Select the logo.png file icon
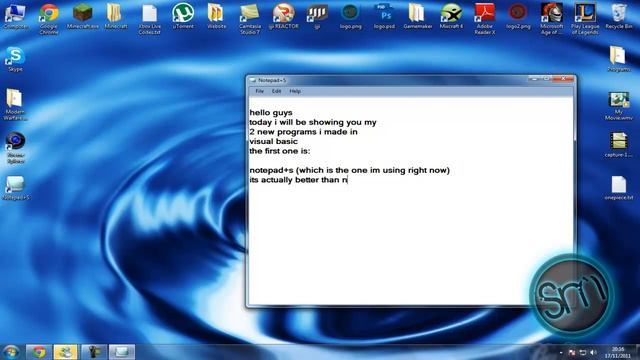640x360 pixels. point(351,16)
